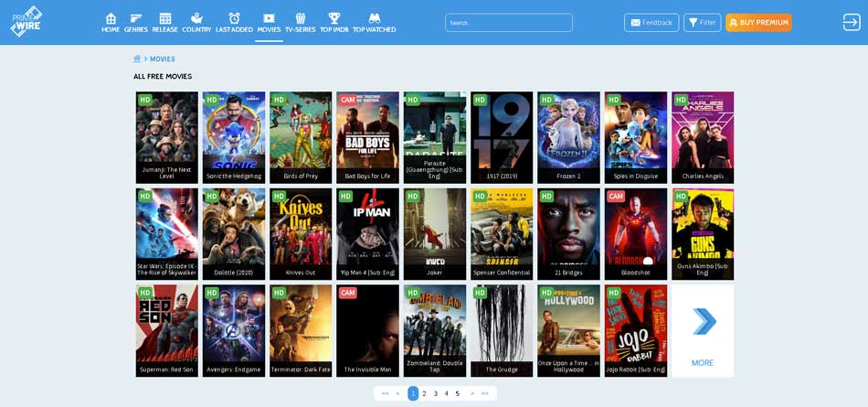Click CAM badge on Bloodshot poster
This screenshot has width=868, height=407.
[x=616, y=197]
